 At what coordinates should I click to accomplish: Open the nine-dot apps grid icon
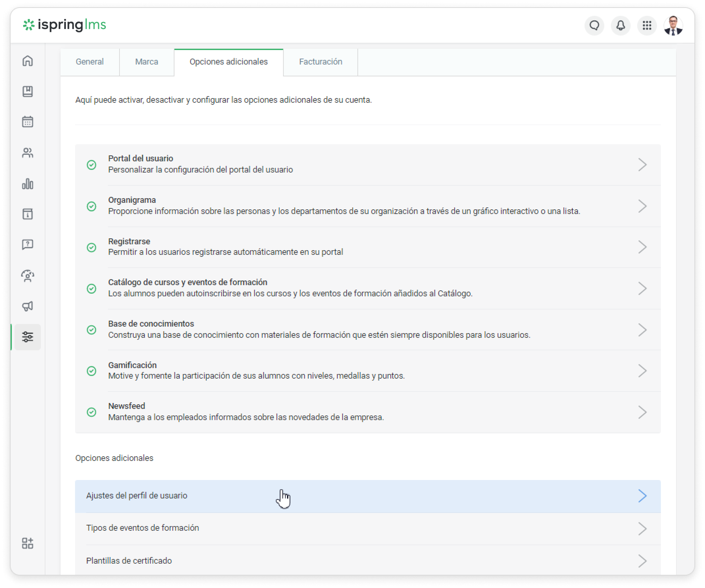coord(647,26)
